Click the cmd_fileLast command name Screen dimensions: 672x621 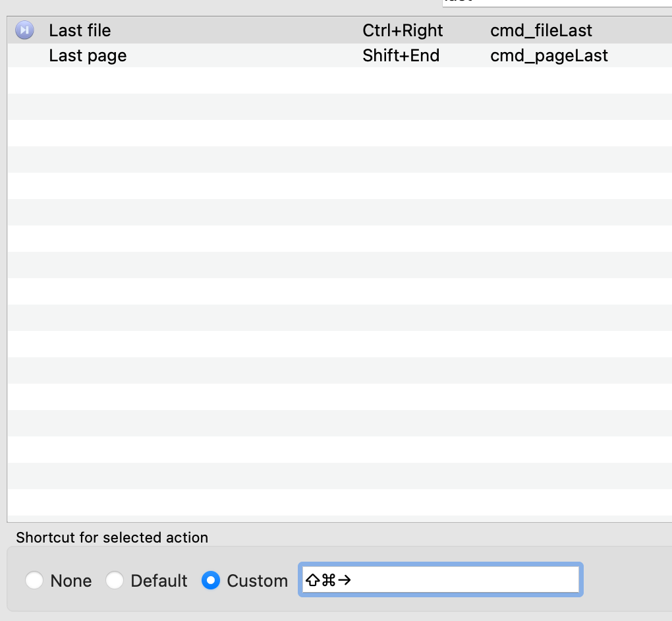[x=541, y=30]
